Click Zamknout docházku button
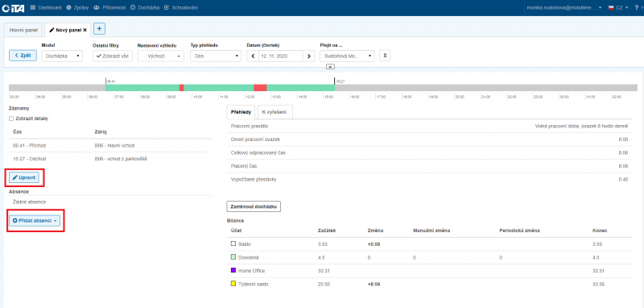Image resolution: width=644 pixels, height=308 pixels. [x=254, y=206]
